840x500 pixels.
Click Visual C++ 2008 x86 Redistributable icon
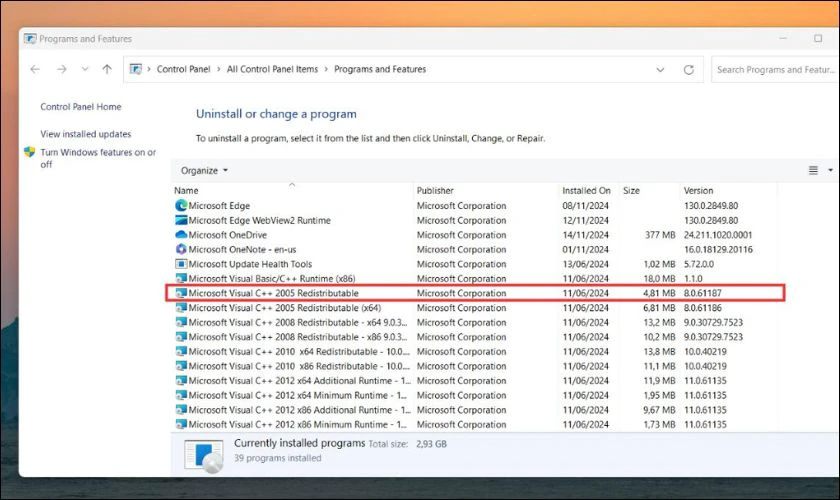coord(181,337)
